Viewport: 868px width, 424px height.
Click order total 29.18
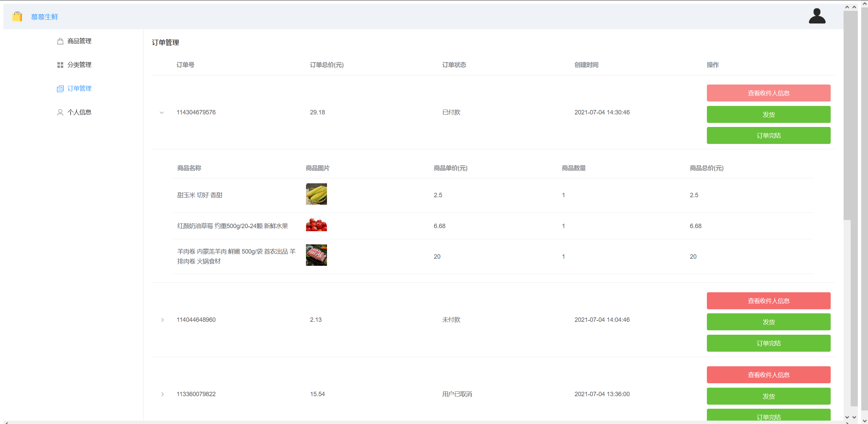317,112
